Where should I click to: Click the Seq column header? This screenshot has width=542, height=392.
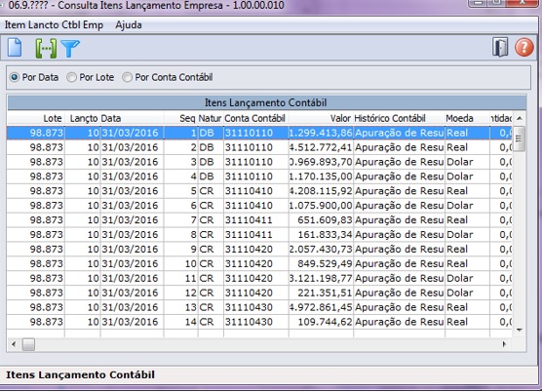[x=180, y=118]
